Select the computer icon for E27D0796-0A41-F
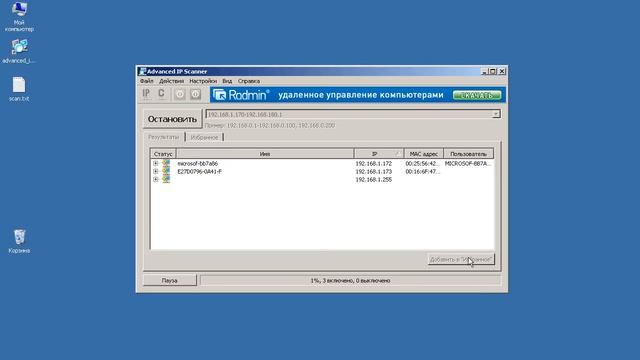 click(x=166, y=171)
